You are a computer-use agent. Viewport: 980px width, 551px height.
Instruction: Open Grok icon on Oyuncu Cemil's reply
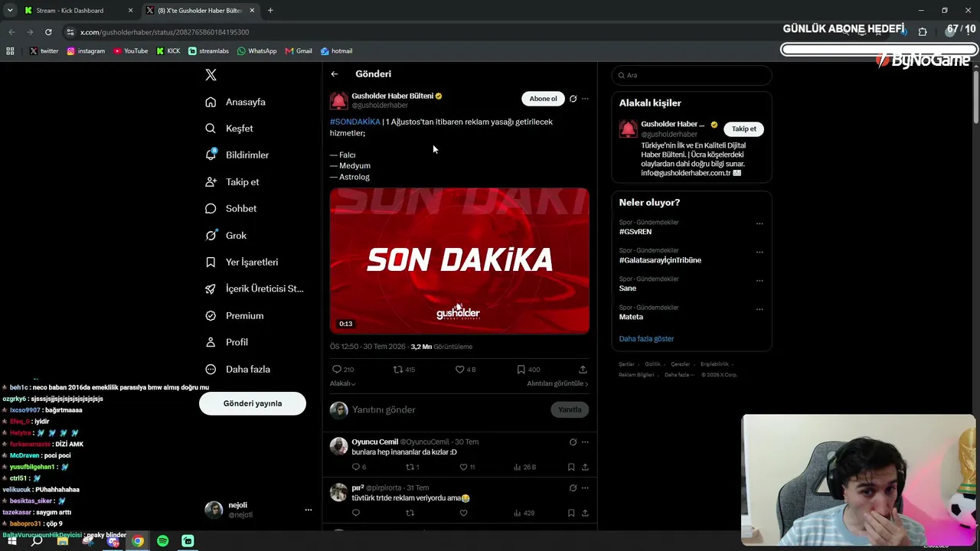coord(573,442)
